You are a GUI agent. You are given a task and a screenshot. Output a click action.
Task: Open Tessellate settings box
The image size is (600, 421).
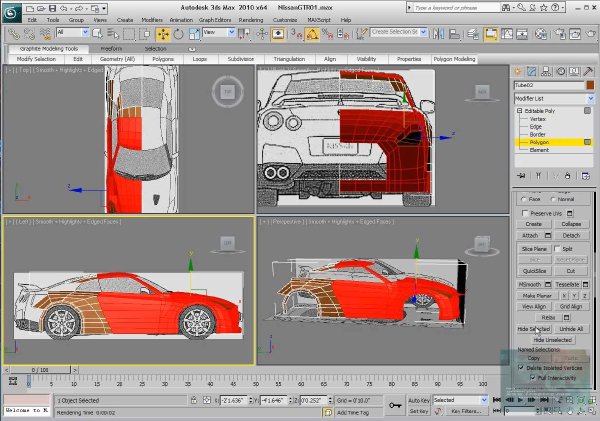coord(585,284)
